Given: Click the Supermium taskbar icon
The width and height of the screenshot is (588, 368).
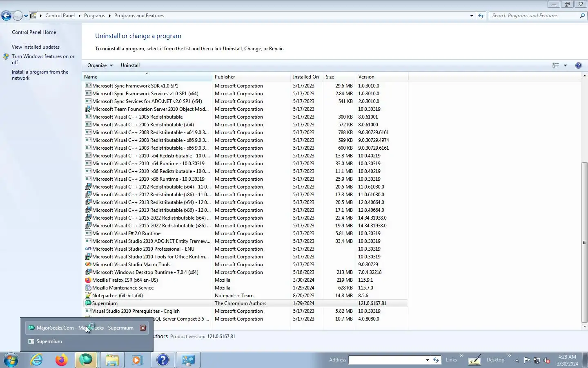Looking at the screenshot, I should pyautogui.click(x=86, y=360).
